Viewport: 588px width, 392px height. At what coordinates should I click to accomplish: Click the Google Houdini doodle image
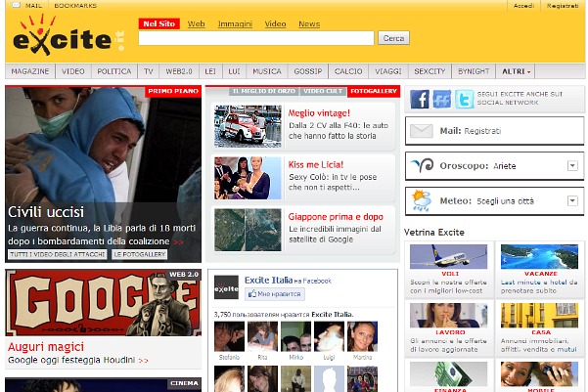tap(103, 302)
